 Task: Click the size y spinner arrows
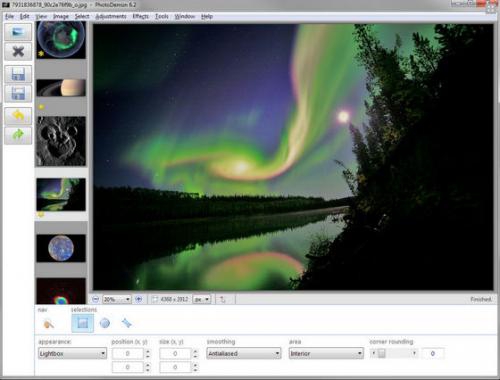point(195,367)
